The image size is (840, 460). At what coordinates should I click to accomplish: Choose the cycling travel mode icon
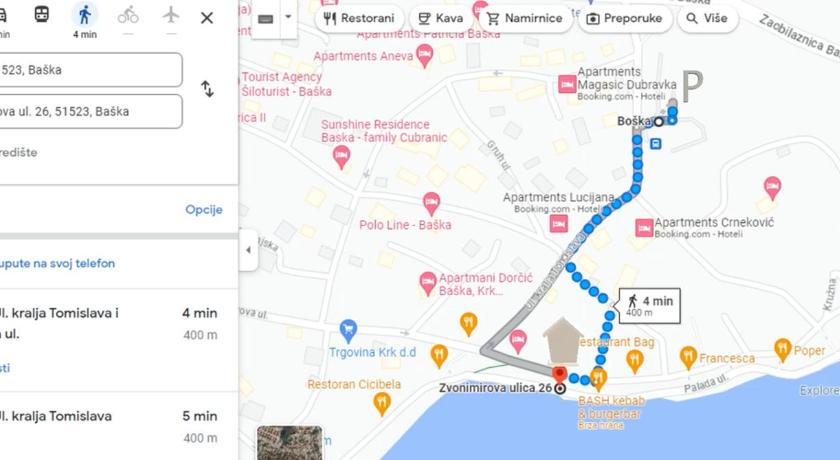click(x=128, y=15)
